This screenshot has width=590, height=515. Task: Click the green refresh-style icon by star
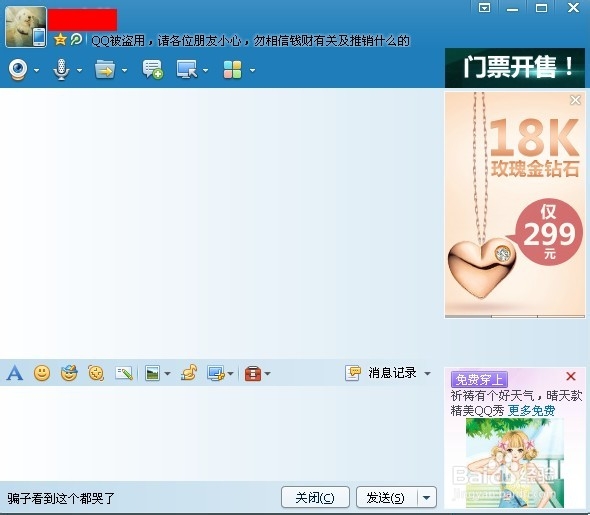(76, 39)
